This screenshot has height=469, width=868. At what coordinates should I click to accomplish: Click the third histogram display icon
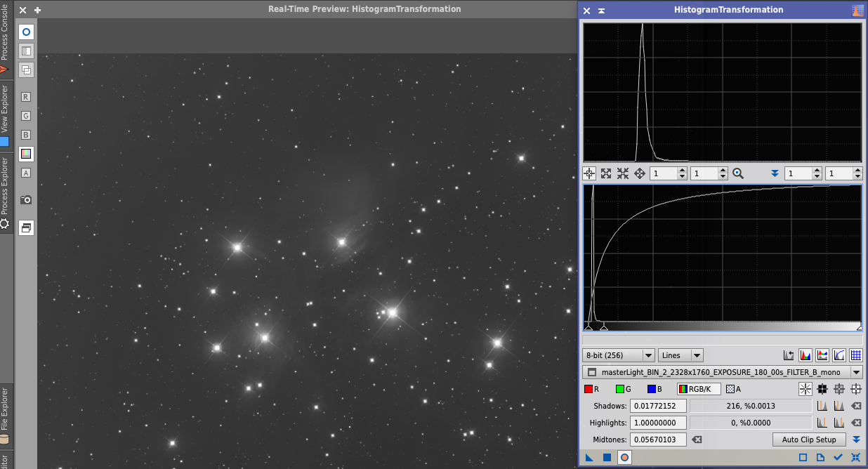pyautogui.click(x=822, y=355)
